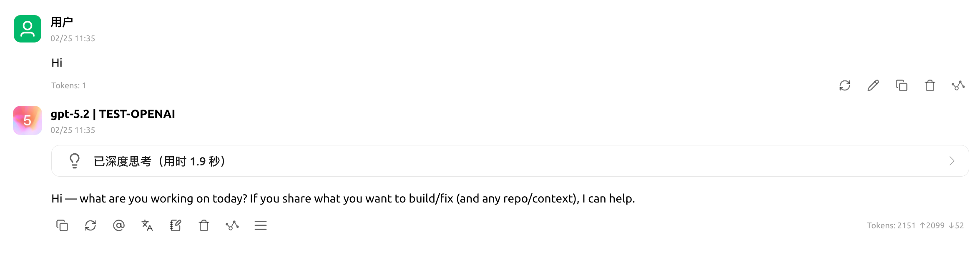
Task: Create branch from the user message
Action: (x=958, y=85)
